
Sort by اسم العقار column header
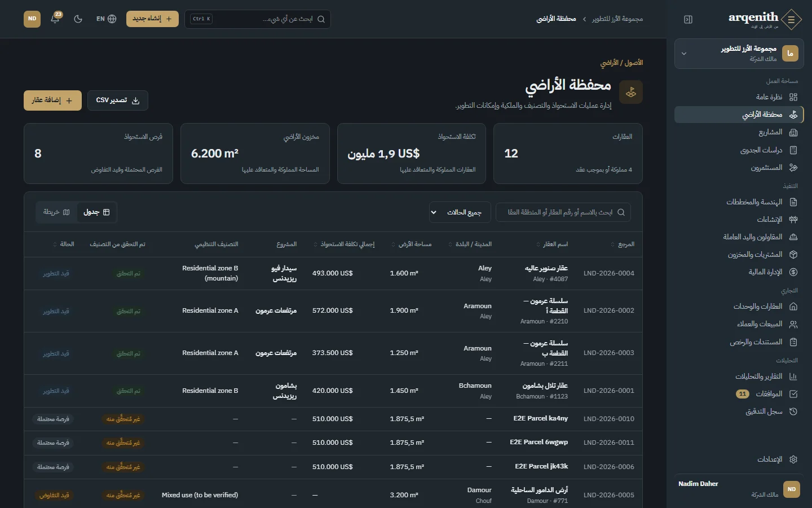pos(552,244)
